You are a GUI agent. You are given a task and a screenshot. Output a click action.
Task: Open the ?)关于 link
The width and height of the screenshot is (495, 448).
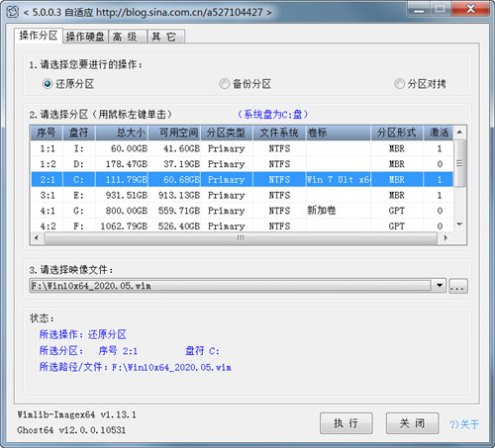pos(464,424)
